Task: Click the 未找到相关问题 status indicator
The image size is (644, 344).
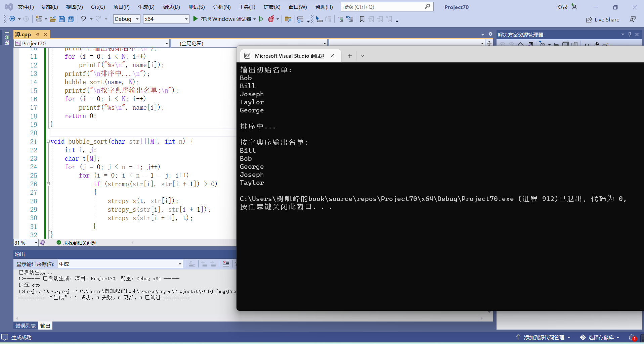Action: click(77, 243)
